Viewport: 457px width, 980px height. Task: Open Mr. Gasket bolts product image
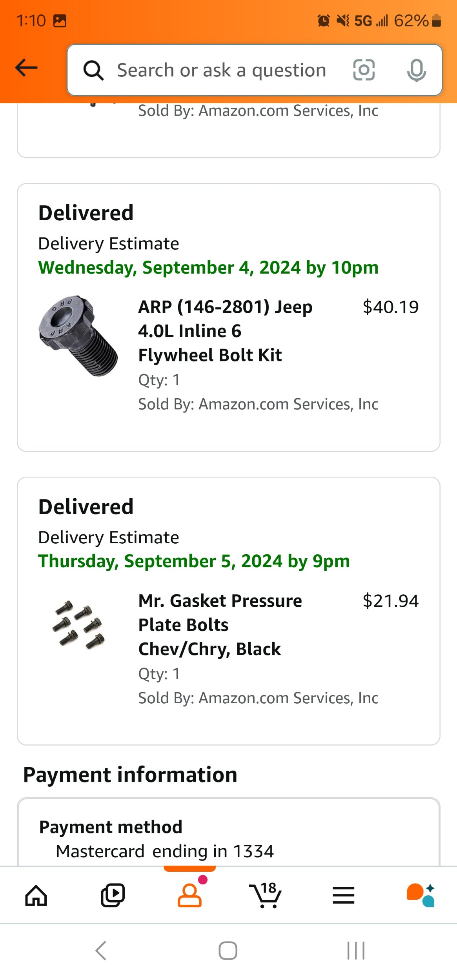tap(78, 624)
